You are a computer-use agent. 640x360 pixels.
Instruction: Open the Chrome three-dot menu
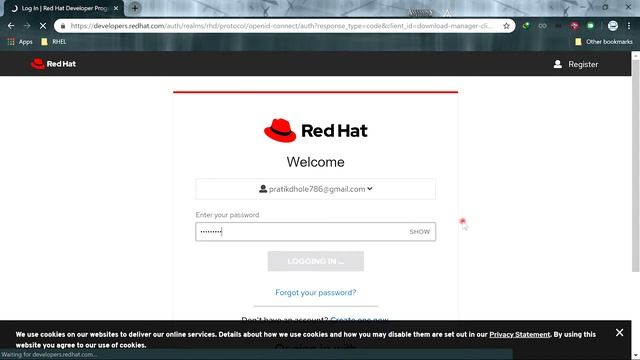tap(629, 26)
